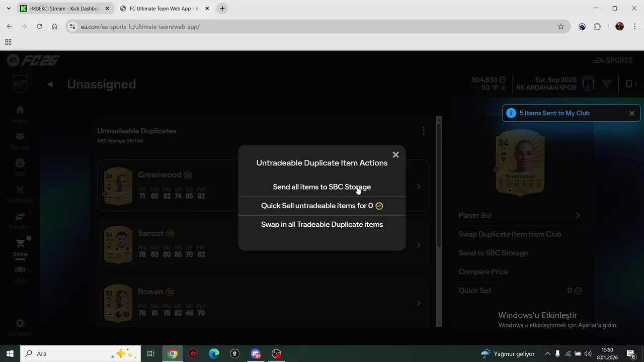Open the volume control in the system tray
The height and width of the screenshot is (362, 644).
tap(588, 353)
